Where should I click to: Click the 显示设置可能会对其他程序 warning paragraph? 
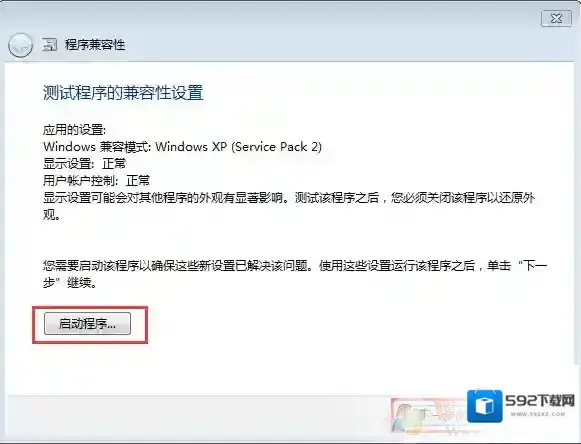(289, 206)
